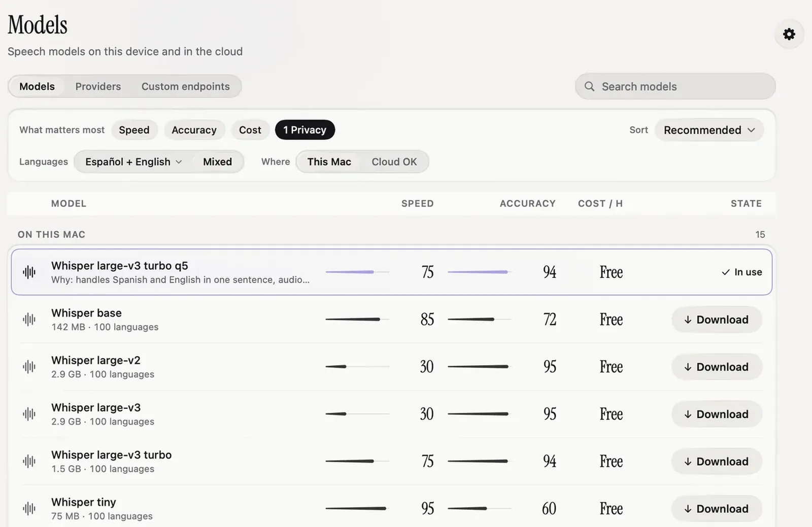Screen dimensions: 812x527
Task: Click the accuracy bar for Whisper base
Action: [480, 319]
